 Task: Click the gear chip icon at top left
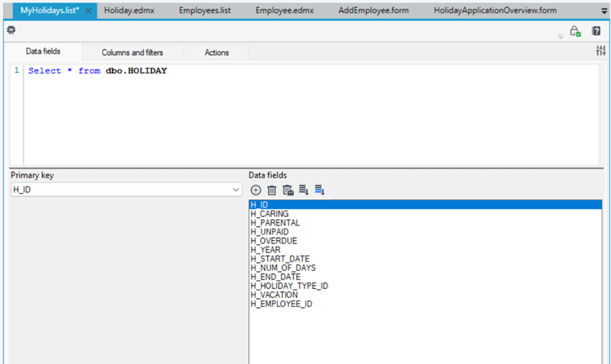(11, 31)
